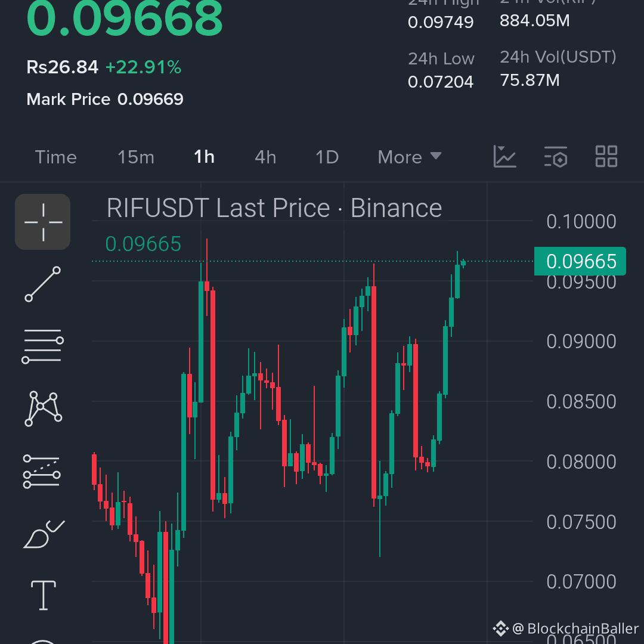Tap the last price 0.09668
The image size is (644, 644).
[125, 19]
